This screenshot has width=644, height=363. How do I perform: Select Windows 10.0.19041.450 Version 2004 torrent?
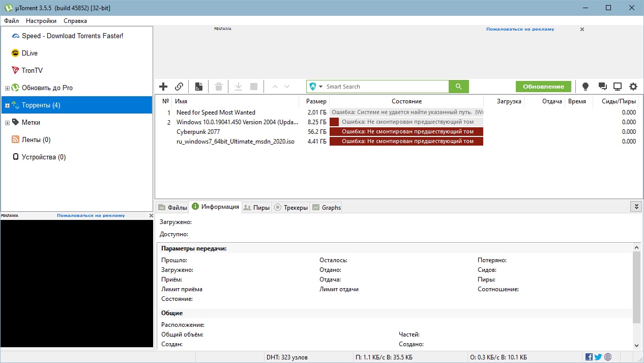pos(238,122)
